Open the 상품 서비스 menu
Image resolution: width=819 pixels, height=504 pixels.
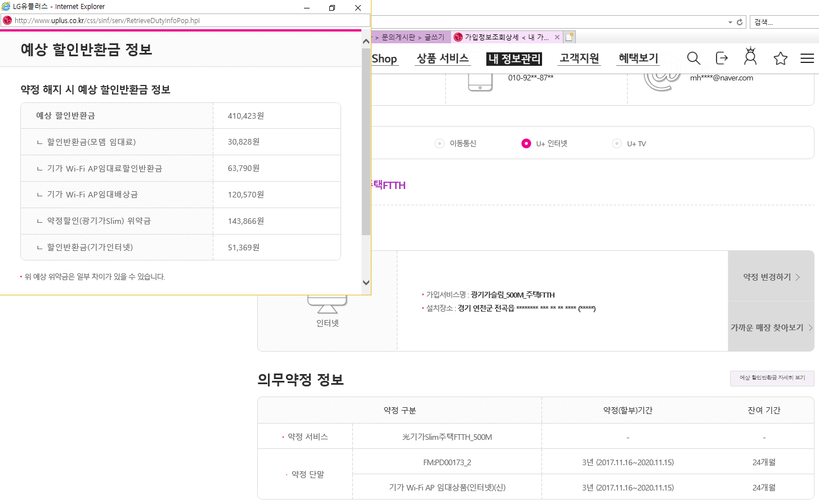tap(442, 58)
